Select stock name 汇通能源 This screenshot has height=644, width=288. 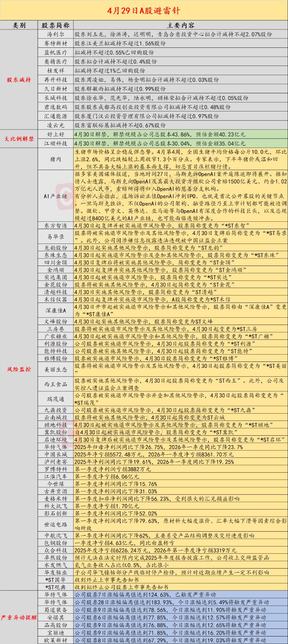coord(56,116)
